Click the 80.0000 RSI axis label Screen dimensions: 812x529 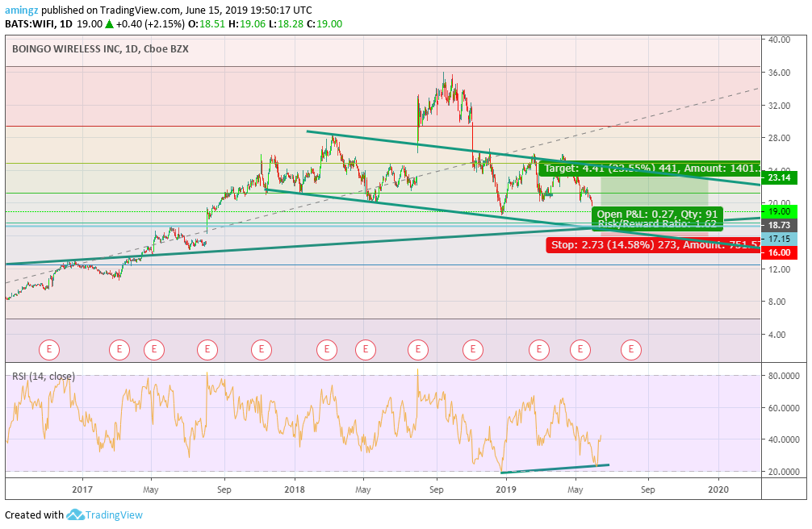[784, 377]
